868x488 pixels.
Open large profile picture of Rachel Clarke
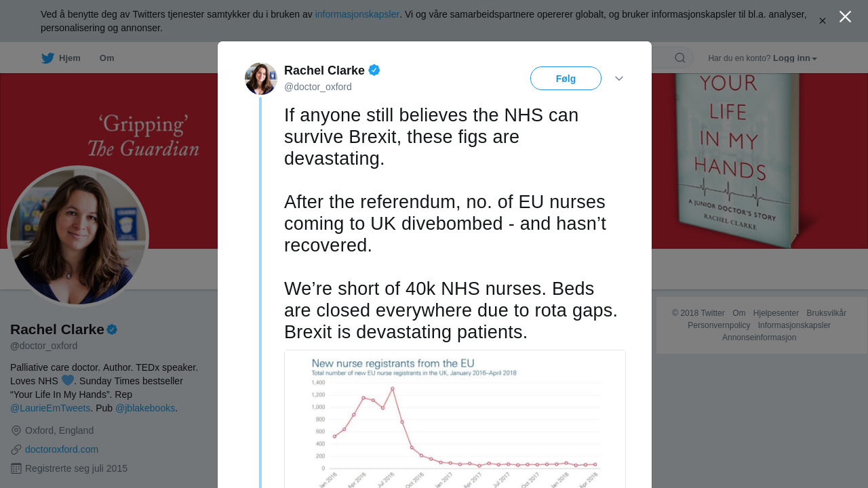coord(78,237)
